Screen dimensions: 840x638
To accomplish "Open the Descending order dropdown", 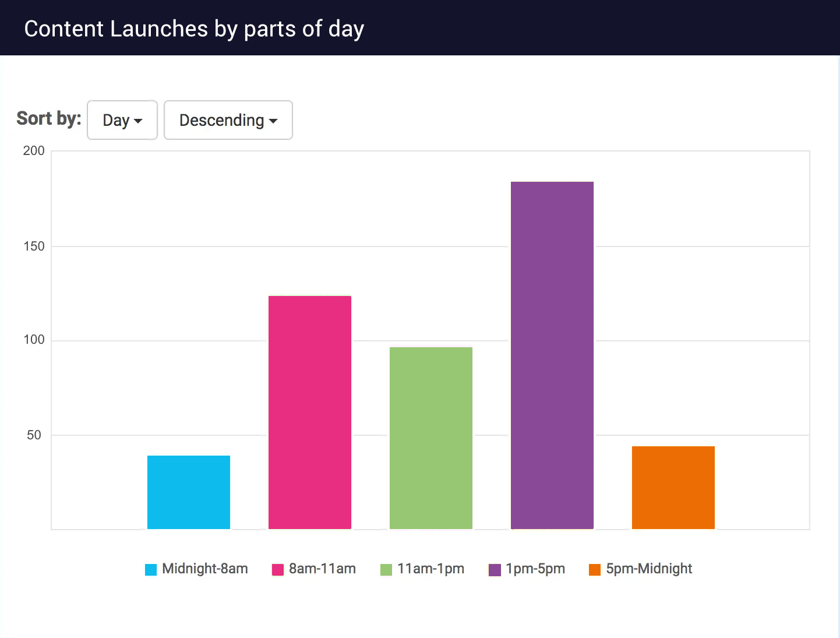I will (x=228, y=120).
